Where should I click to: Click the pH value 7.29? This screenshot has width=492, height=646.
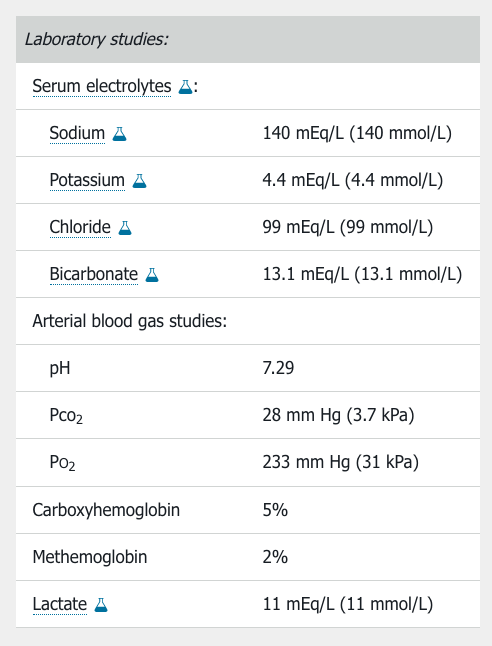click(278, 368)
